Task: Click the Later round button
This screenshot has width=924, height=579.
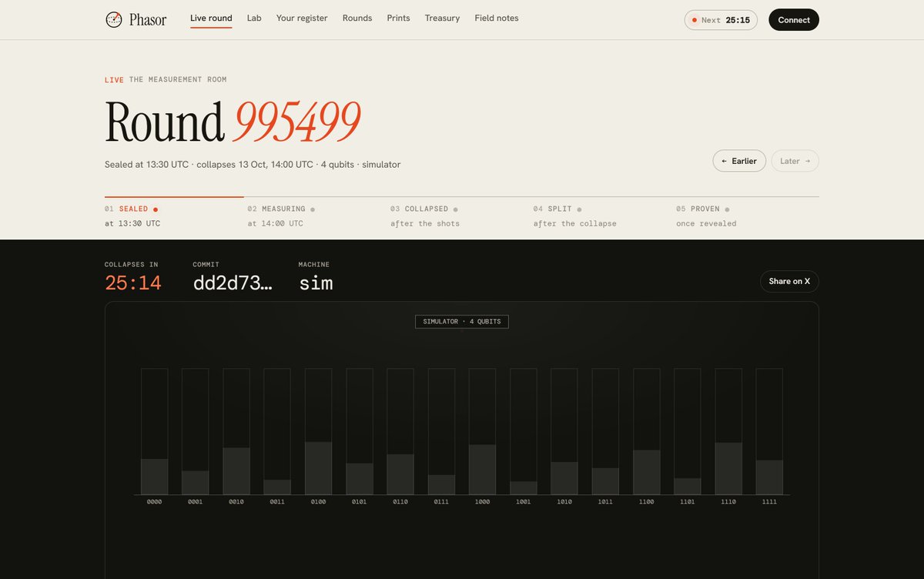Action: click(795, 161)
